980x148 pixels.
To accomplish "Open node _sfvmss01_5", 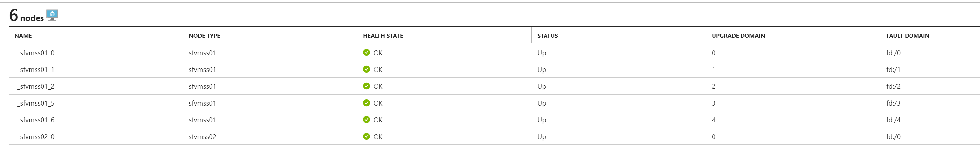I will tap(36, 103).
